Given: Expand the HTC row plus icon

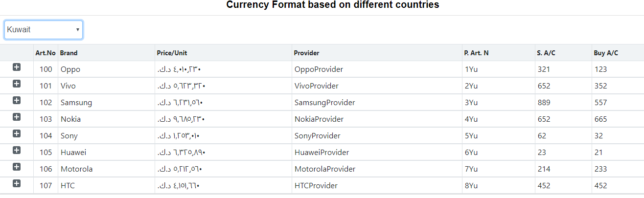Looking at the screenshot, I should tap(17, 183).
